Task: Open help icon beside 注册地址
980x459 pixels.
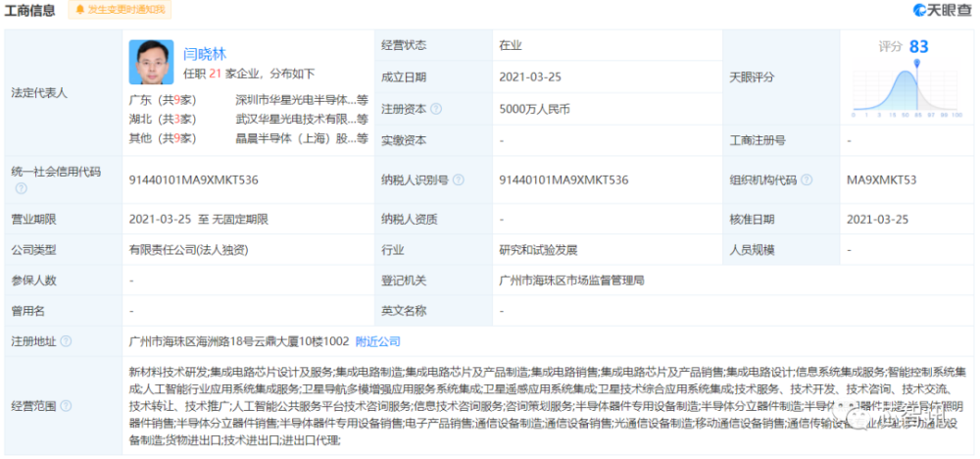Action: coord(66,341)
